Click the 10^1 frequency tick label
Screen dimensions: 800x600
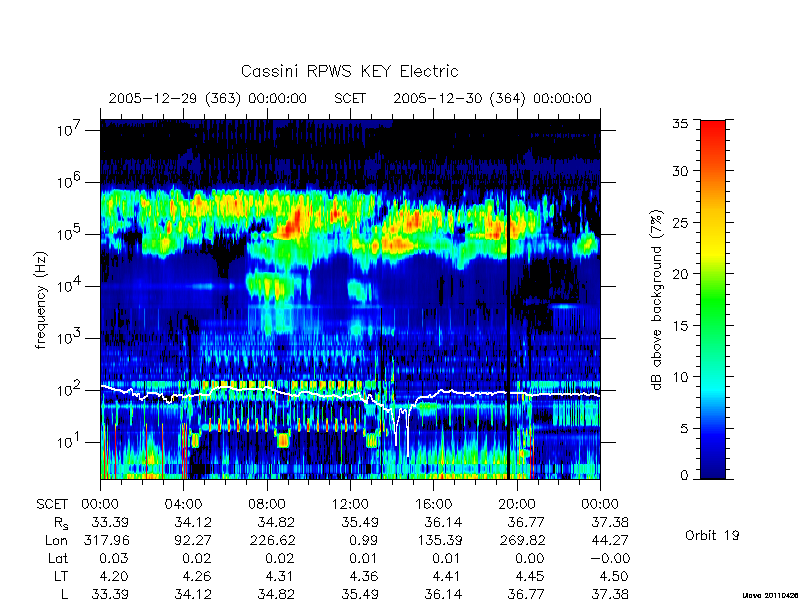(70, 442)
